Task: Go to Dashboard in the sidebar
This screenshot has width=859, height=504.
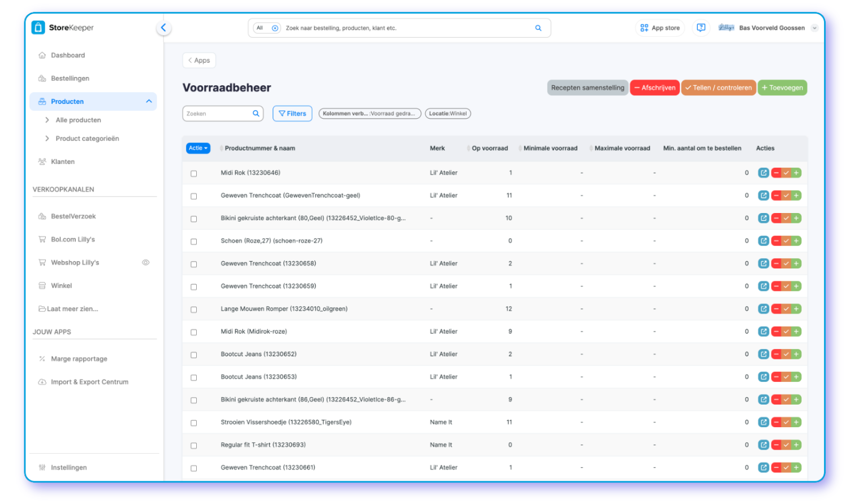Action: click(68, 55)
